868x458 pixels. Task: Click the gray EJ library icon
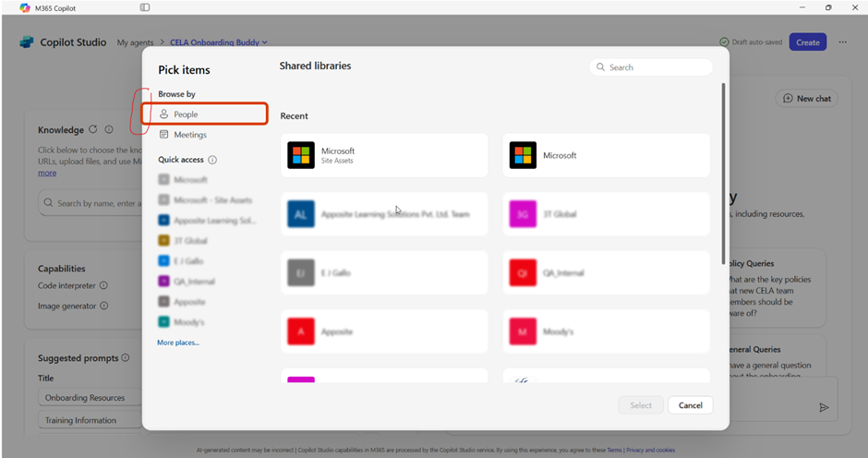[301, 272]
